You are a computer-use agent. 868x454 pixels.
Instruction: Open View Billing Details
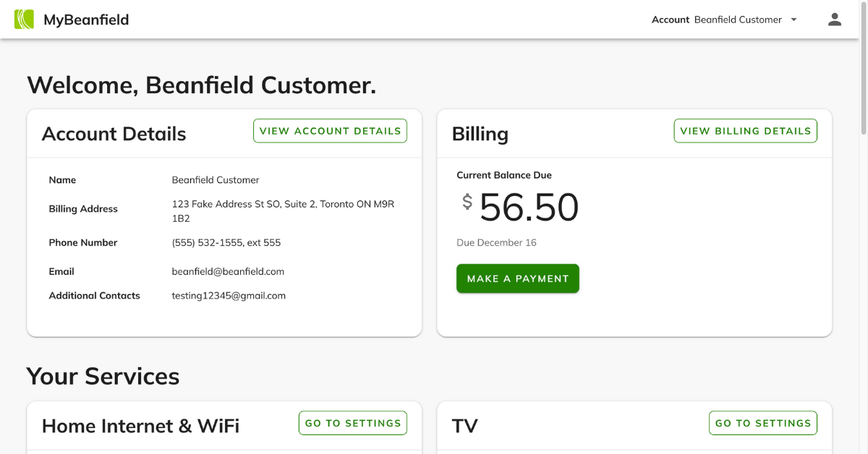click(745, 131)
